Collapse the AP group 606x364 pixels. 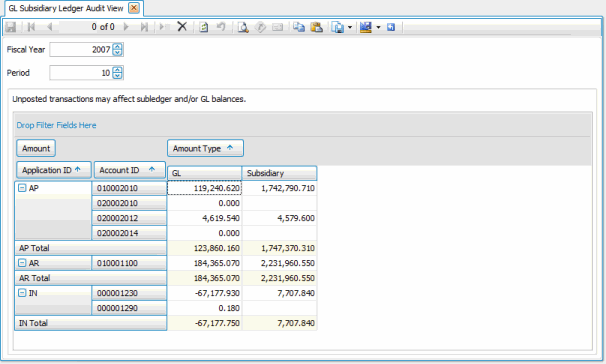[22, 188]
